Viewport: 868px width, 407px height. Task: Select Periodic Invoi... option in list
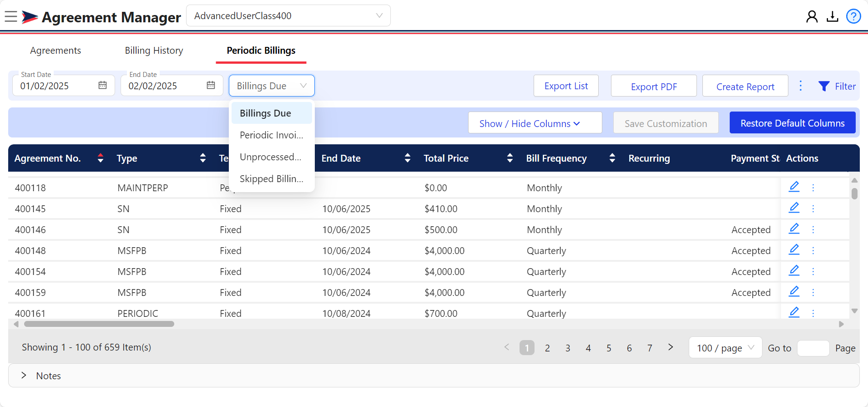click(272, 135)
